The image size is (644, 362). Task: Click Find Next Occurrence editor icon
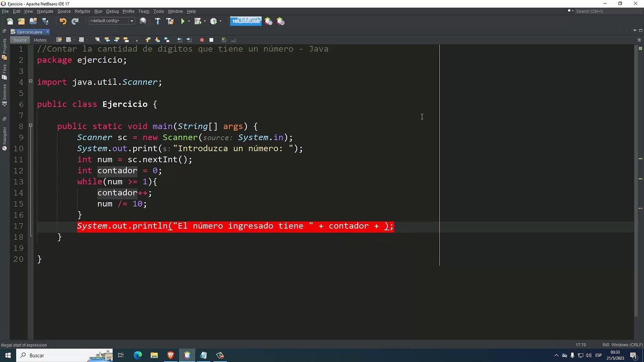click(x=117, y=40)
